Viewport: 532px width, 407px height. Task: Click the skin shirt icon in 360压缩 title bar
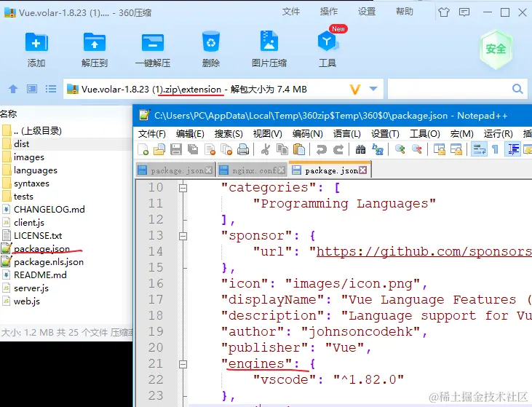click(444, 12)
